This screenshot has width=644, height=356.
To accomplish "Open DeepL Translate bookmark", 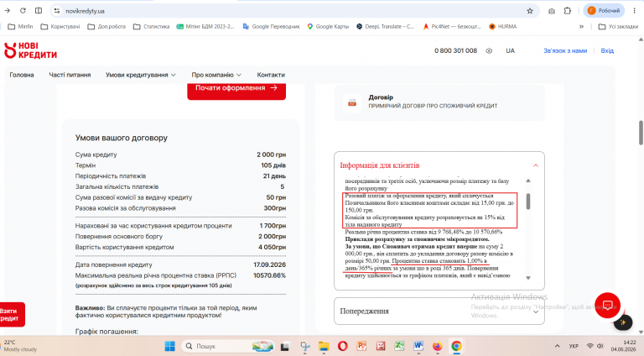I will point(385,26).
